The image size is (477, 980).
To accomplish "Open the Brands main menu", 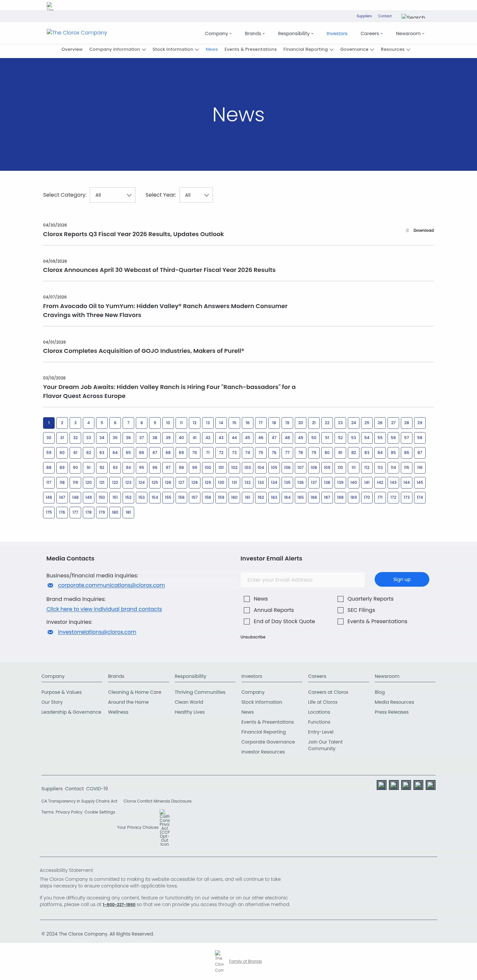I will tap(255, 33).
